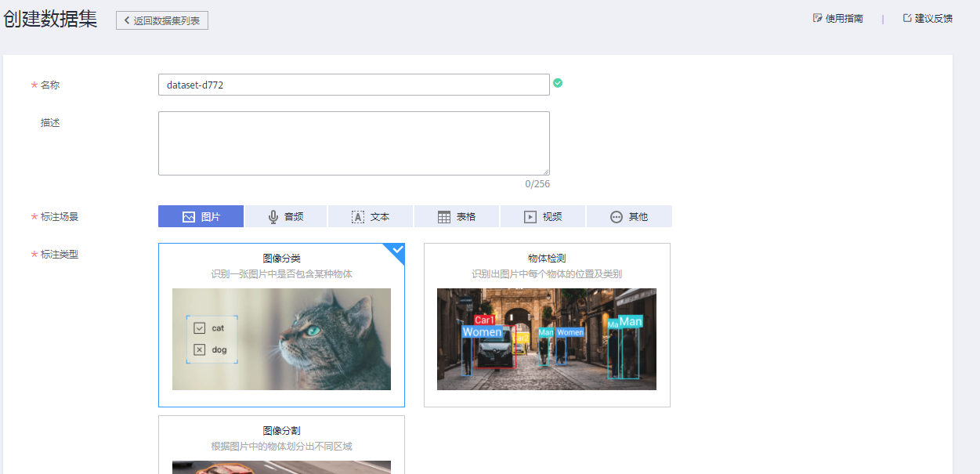The image size is (980, 474).
Task: Click the green validation check icon beside the name
Action: (x=558, y=83)
